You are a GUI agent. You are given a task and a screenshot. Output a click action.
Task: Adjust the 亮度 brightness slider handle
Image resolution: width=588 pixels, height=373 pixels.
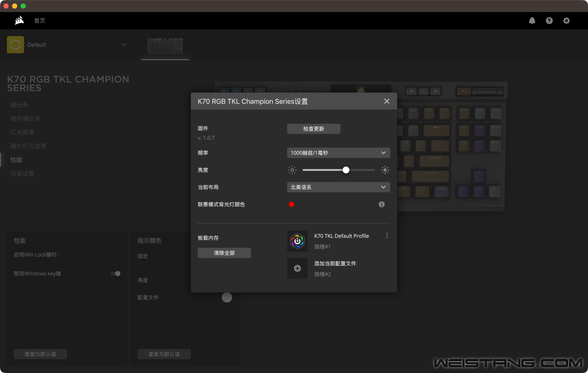[x=346, y=170]
